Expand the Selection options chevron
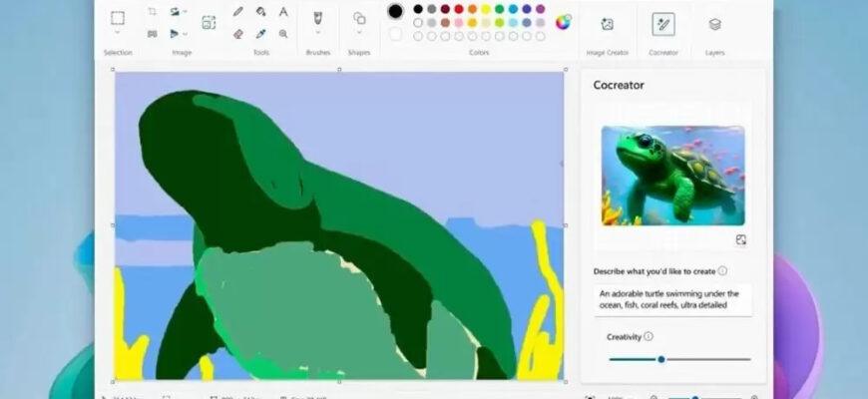Image resolution: width=868 pixels, height=399 pixels. point(118,33)
